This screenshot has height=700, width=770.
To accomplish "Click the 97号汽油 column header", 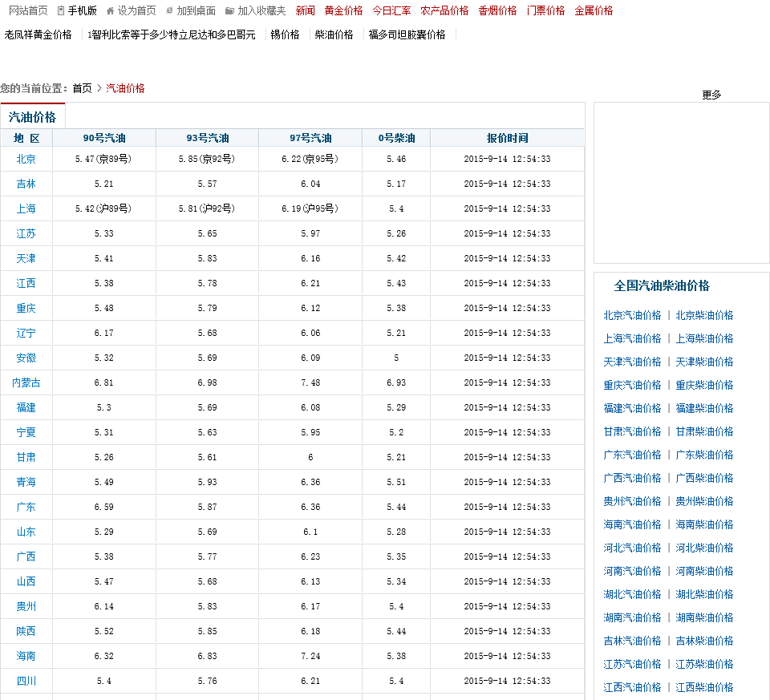I will (x=310, y=139).
